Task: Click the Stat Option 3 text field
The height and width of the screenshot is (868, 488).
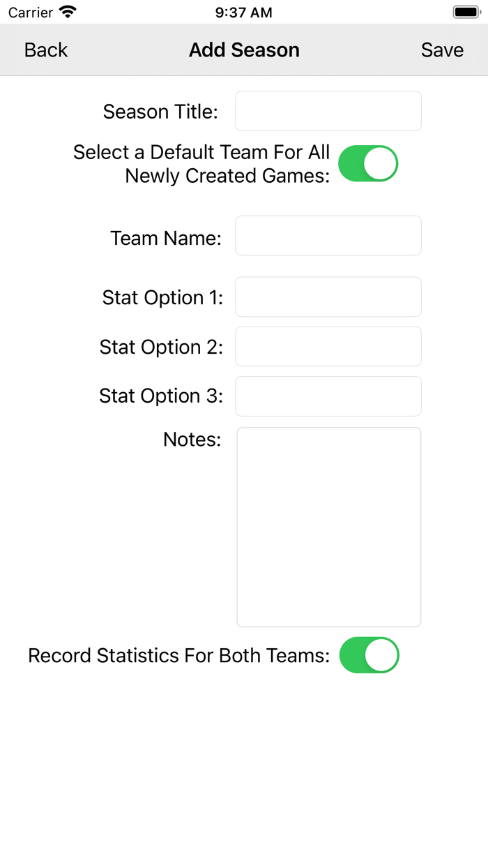Action: coord(328,396)
